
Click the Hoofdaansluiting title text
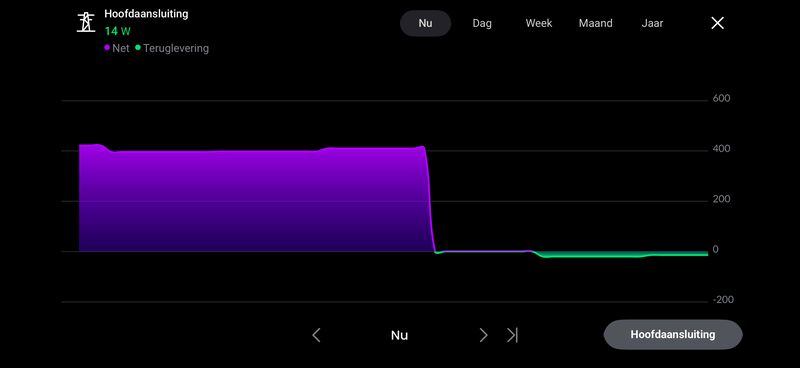tap(146, 14)
